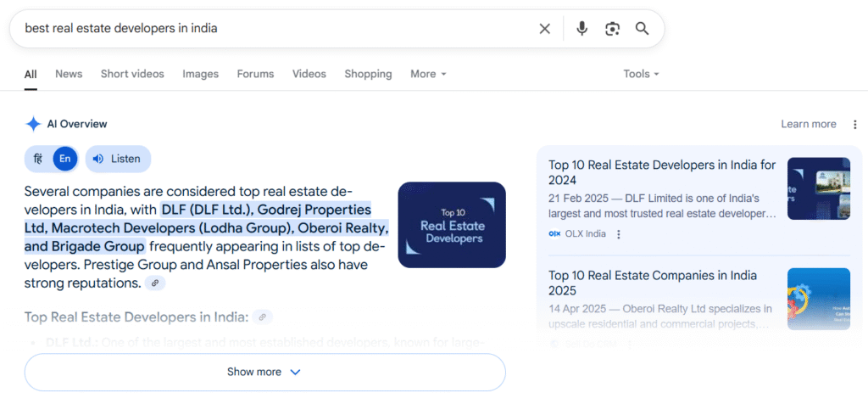Click 'Top Real Estate Developers in India:' heading
This screenshot has width=868, height=398.
click(136, 317)
